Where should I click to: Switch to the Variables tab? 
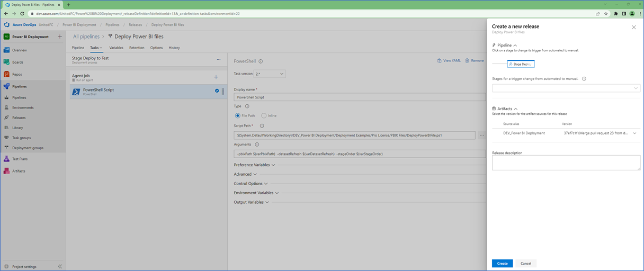(116, 48)
